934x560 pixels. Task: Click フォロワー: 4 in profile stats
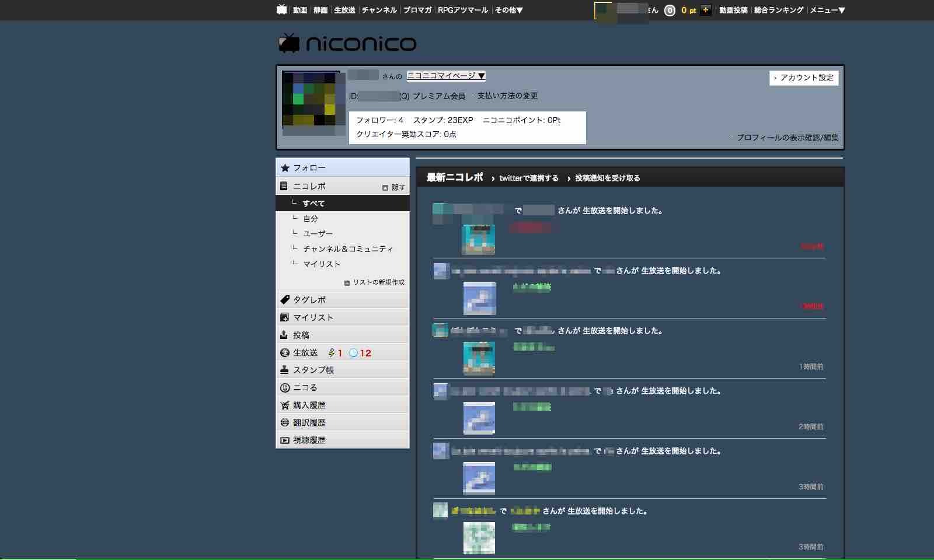pos(379,120)
